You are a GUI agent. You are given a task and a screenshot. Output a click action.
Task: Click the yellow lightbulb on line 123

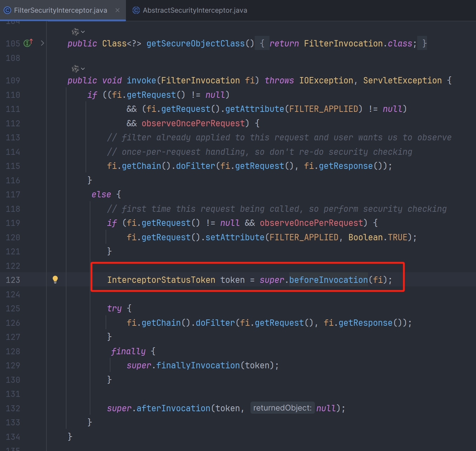(55, 280)
